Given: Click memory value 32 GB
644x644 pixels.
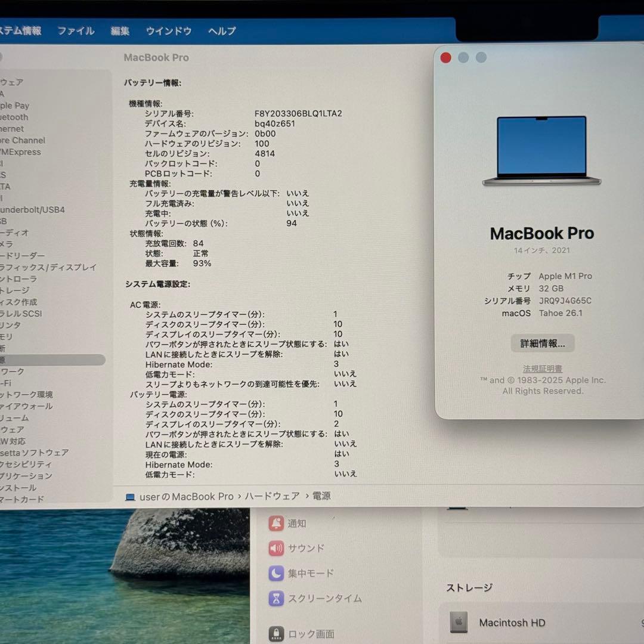Looking at the screenshot, I should (551, 289).
